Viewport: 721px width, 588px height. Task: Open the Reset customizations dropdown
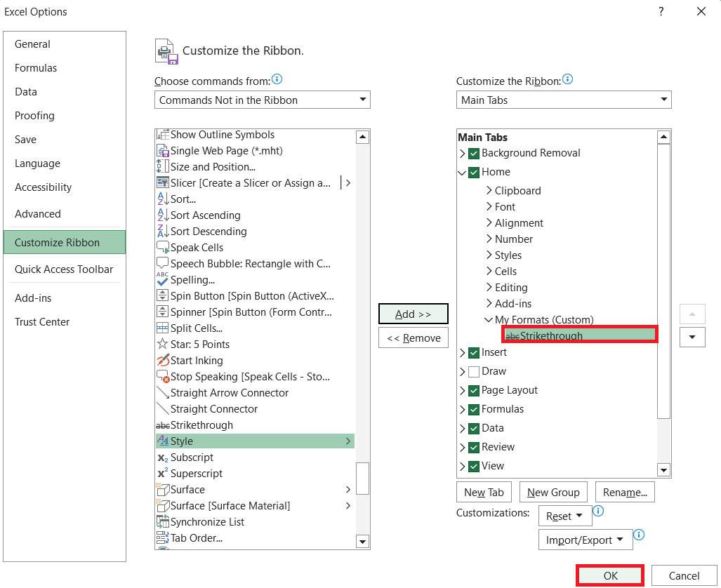pyautogui.click(x=565, y=516)
